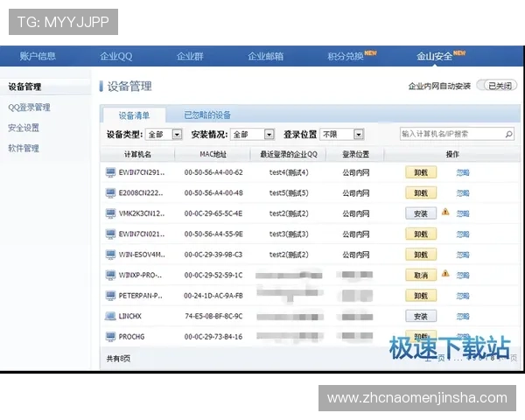This screenshot has width=525, height=420.
Task: Click 忽略 link for VMK2K3CN12
Action: [x=463, y=213]
